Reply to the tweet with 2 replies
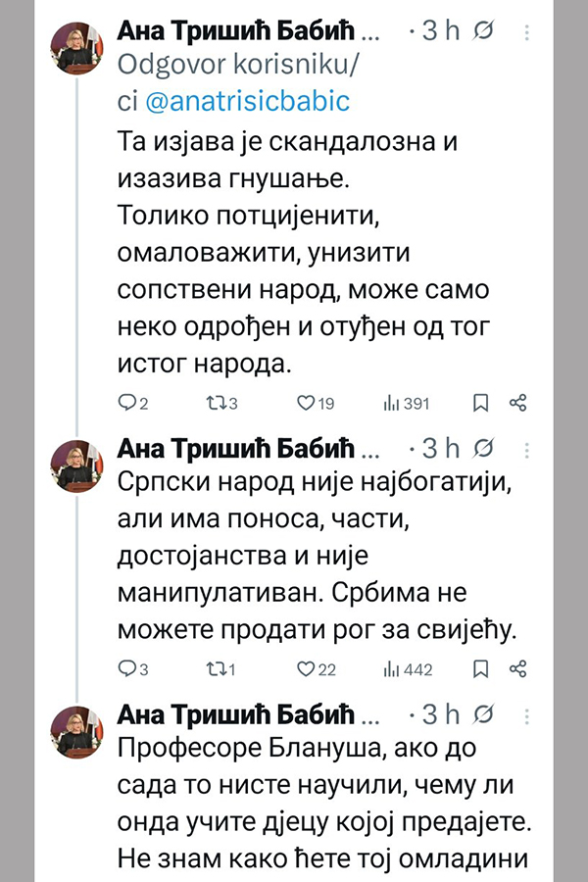This screenshot has width=588, height=882. (124, 403)
